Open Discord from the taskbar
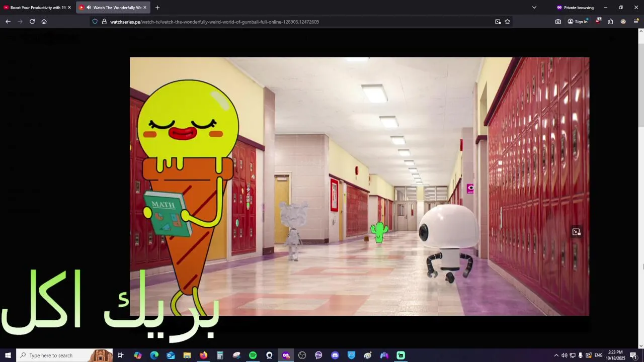The image size is (644, 362). click(x=335, y=355)
